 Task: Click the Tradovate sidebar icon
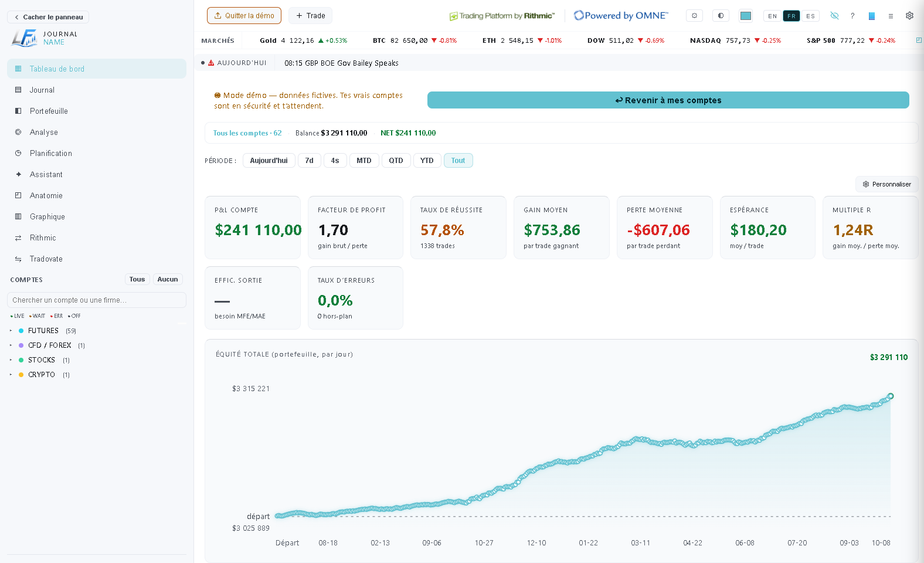(x=18, y=259)
